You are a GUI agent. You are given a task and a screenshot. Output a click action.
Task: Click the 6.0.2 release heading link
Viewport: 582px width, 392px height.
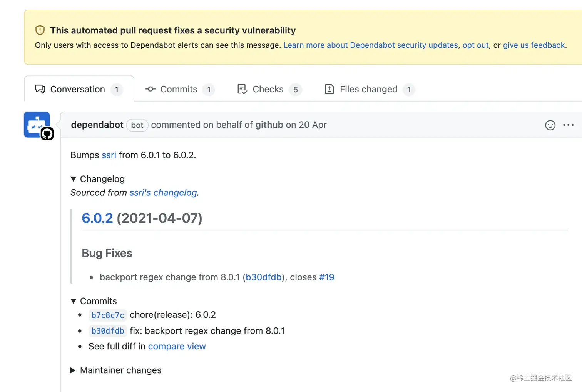(97, 218)
